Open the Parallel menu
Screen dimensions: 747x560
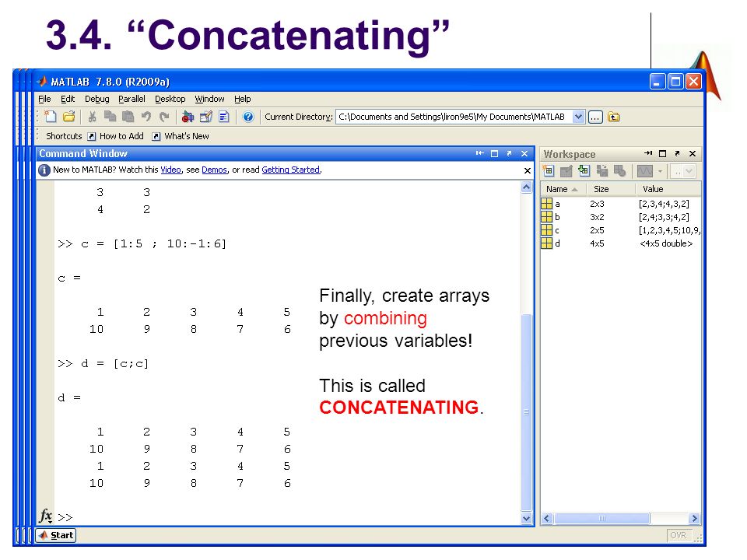[x=132, y=99]
